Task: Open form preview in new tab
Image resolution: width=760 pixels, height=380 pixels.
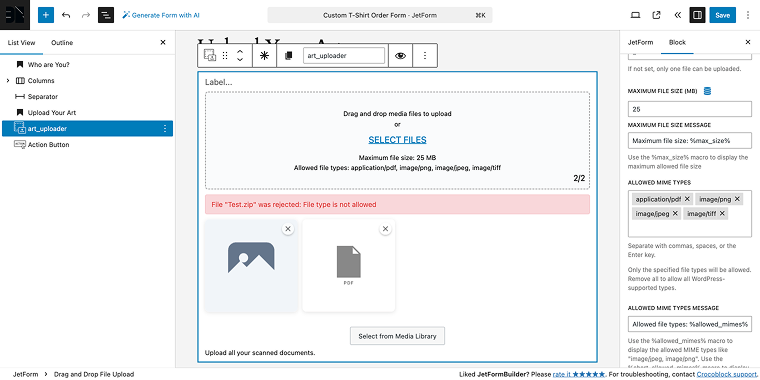Action: [x=656, y=15]
